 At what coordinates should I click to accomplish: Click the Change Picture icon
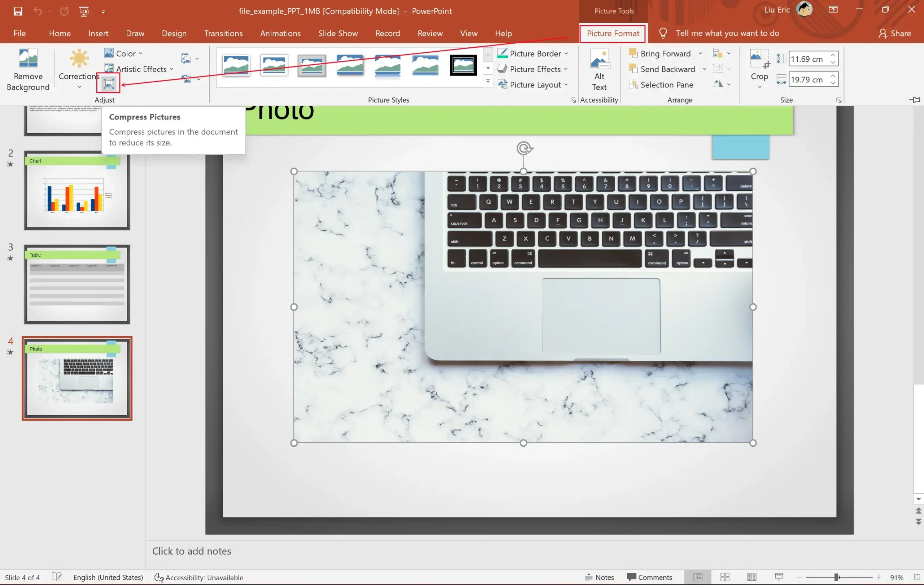point(186,58)
